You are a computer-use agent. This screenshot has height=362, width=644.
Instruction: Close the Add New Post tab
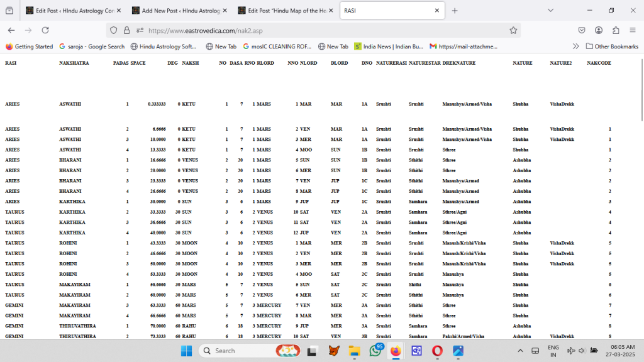click(x=225, y=11)
